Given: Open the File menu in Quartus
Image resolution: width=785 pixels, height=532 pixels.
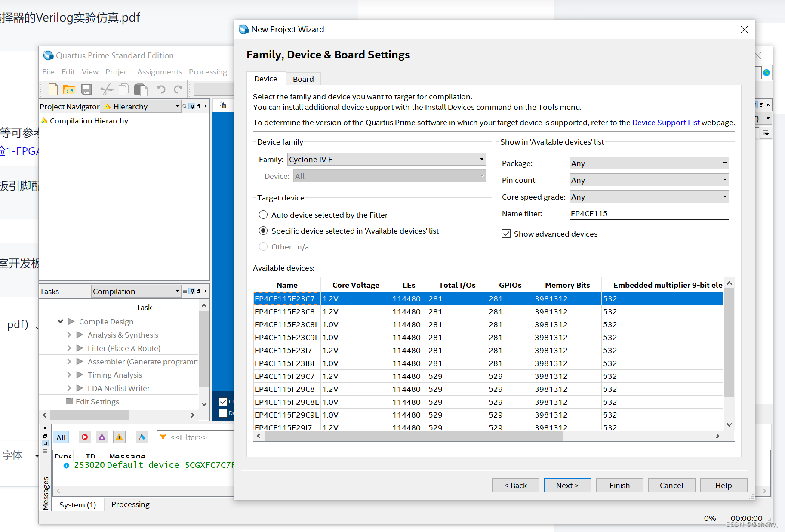Looking at the screenshot, I should click(x=48, y=72).
